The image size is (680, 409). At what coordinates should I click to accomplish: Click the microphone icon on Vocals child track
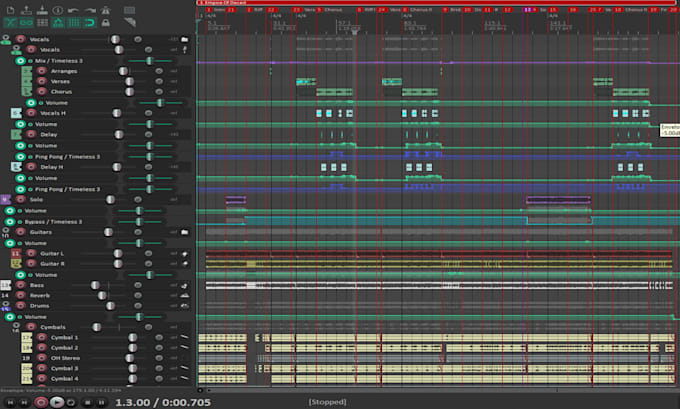(x=185, y=49)
